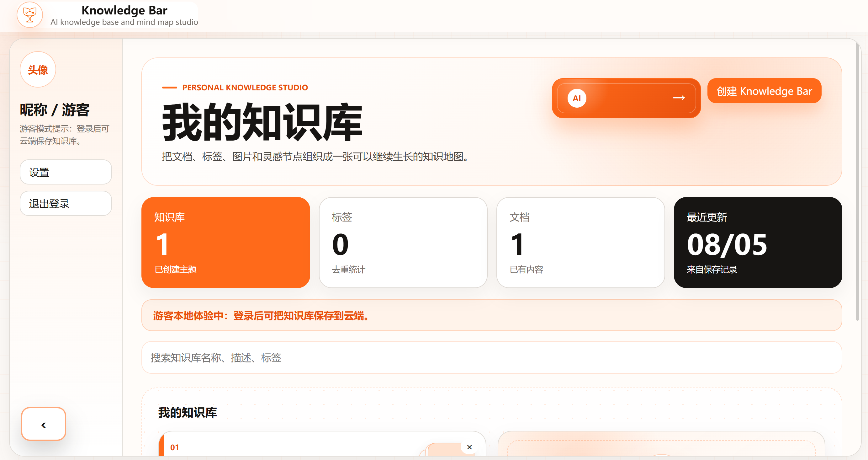868x460 pixels.
Task: Select the orange 知识库 stat card
Action: coord(225,243)
